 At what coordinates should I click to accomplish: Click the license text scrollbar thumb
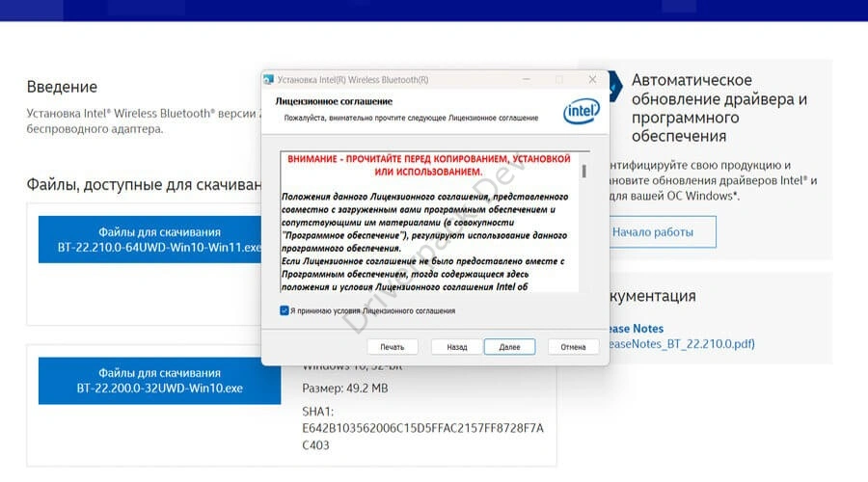click(x=584, y=171)
